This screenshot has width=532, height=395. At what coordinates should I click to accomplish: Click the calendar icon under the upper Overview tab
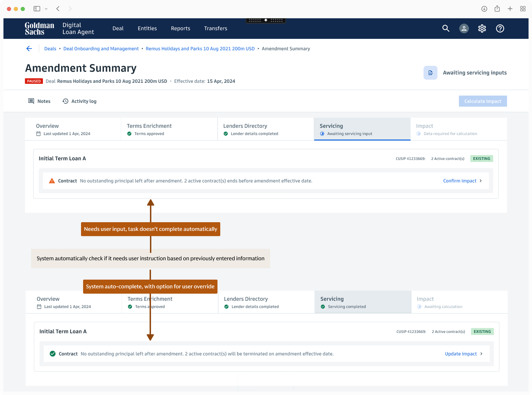[x=38, y=134]
